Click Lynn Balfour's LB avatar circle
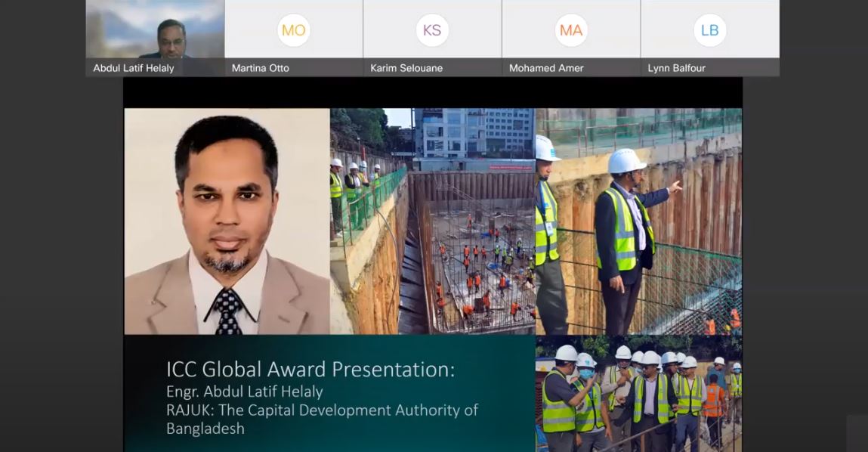The height and width of the screenshot is (452, 868). point(709,30)
